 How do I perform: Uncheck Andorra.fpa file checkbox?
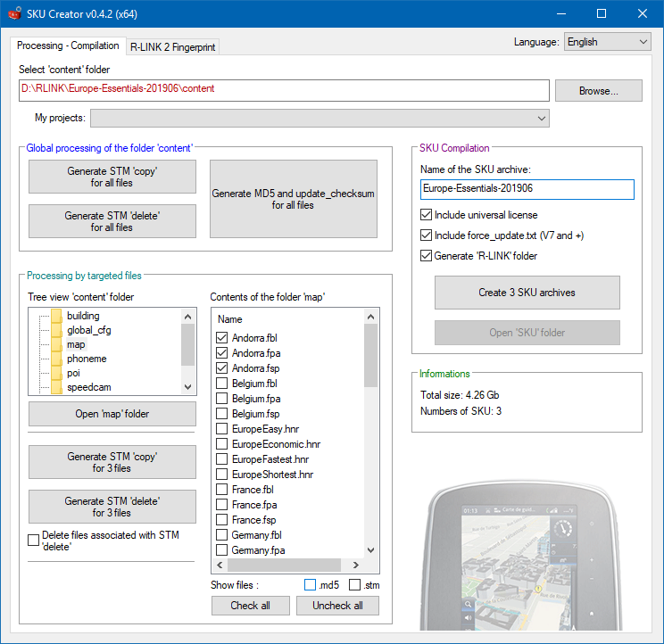[x=221, y=353]
